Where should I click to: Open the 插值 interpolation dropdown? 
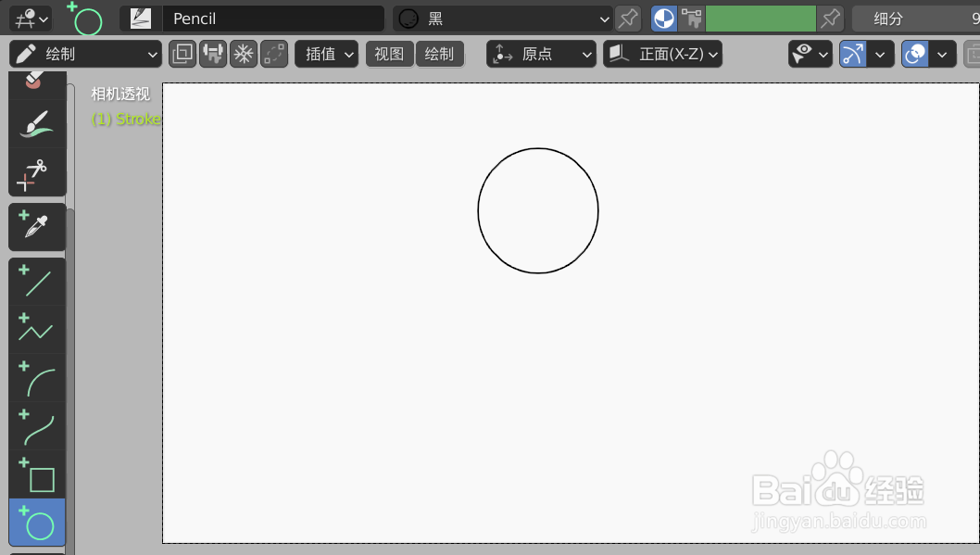click(x=326, y=54)
